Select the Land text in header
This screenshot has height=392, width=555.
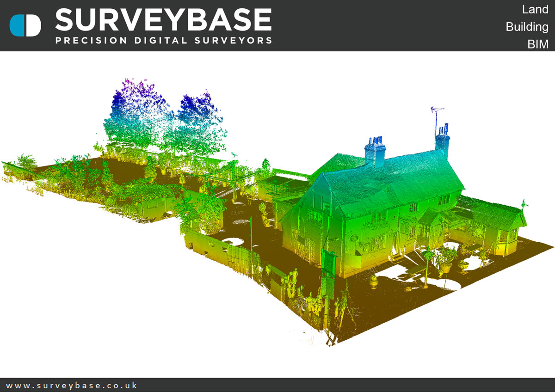coord(535,9)
